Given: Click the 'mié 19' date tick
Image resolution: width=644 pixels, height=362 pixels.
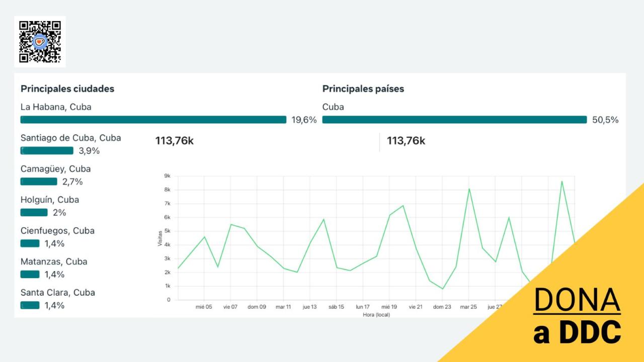Looking at the screenshot, I should 389,307.
